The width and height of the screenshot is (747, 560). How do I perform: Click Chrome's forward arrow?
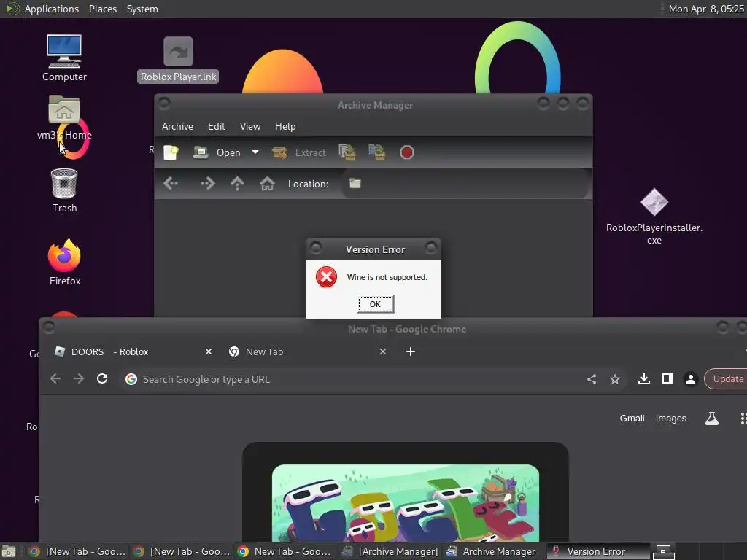pyautogui.click(x=79, y=378)
